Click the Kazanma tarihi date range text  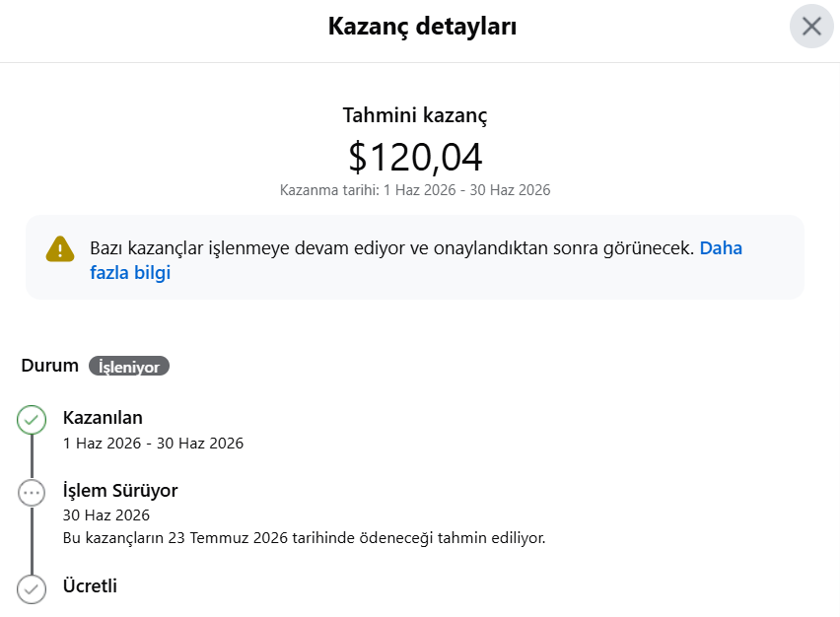[415, 190]
